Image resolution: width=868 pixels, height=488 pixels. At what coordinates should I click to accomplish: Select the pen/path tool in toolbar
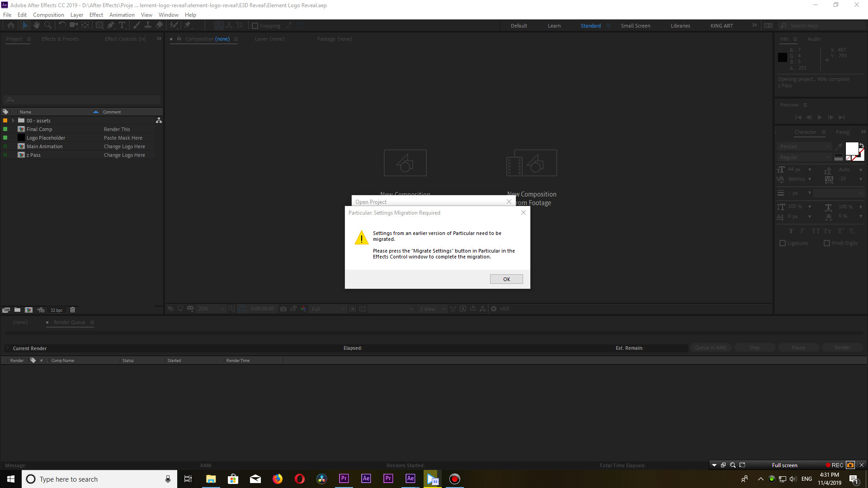pos(111,25)
